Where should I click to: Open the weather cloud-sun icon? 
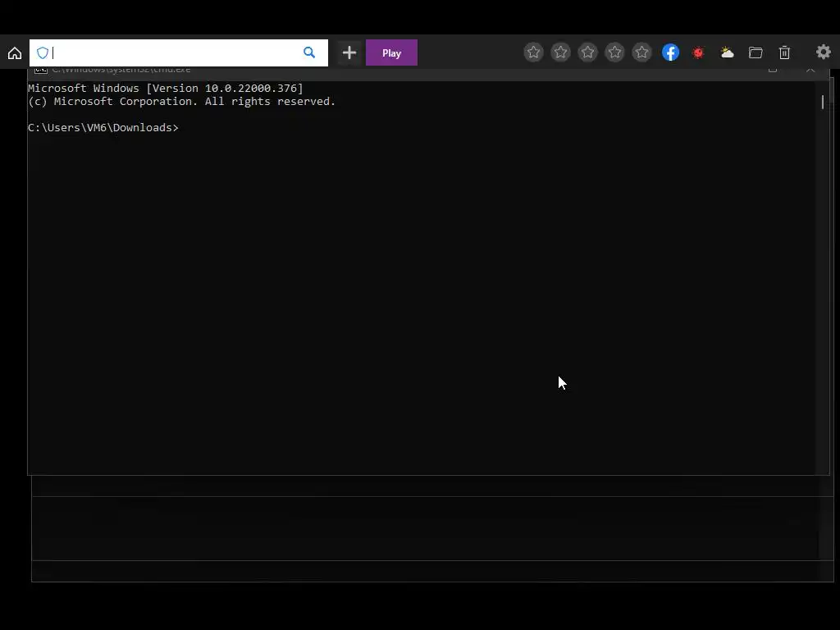coord(727,52)
